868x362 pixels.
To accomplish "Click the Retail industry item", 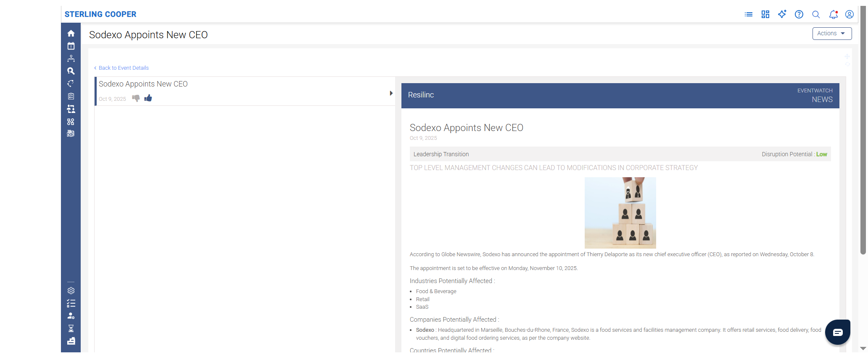I will point(422,299).
